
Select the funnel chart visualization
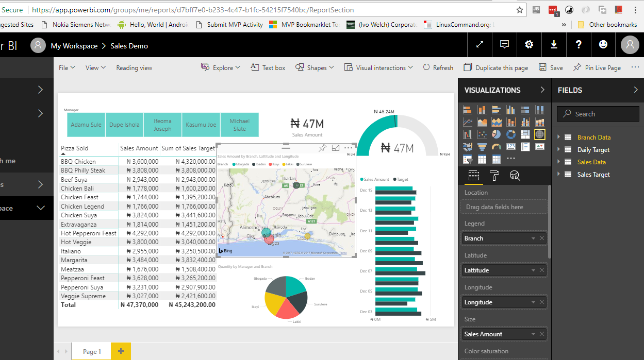[x=482, y=146]
